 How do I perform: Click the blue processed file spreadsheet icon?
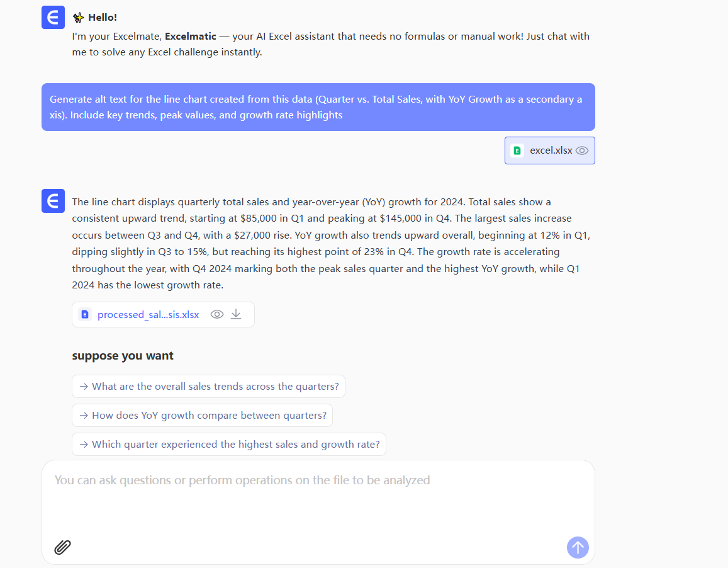tap(85, 314)
